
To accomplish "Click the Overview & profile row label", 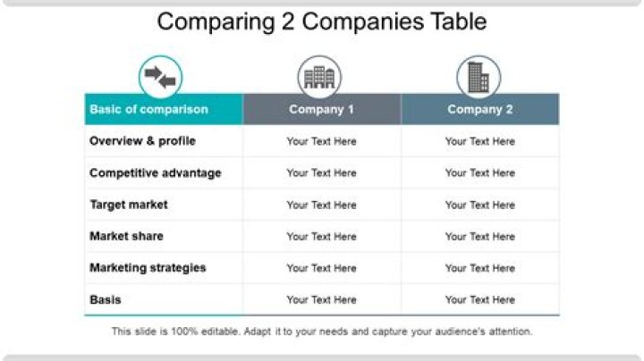I will point(143,141).
